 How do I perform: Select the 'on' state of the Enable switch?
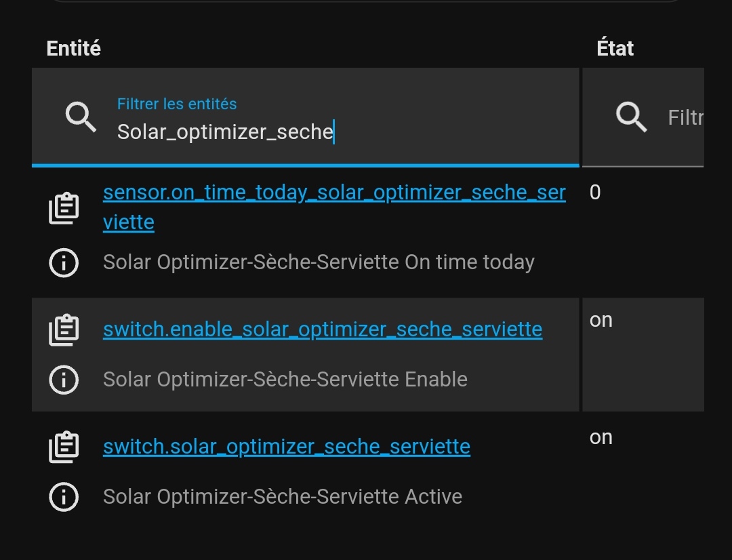coord(601,321)
